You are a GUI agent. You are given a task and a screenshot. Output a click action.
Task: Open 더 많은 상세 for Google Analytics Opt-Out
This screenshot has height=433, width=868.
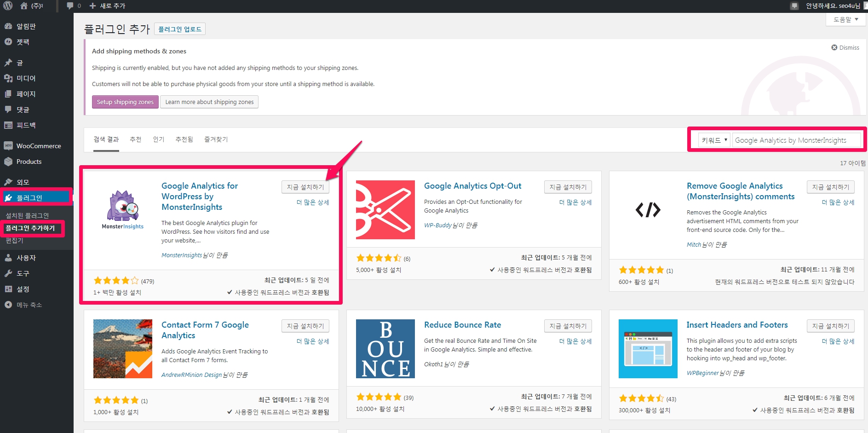575,202
